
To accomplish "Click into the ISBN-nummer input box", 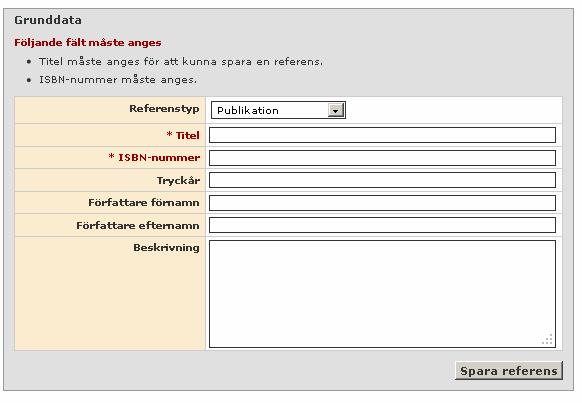I will point(382,158).
